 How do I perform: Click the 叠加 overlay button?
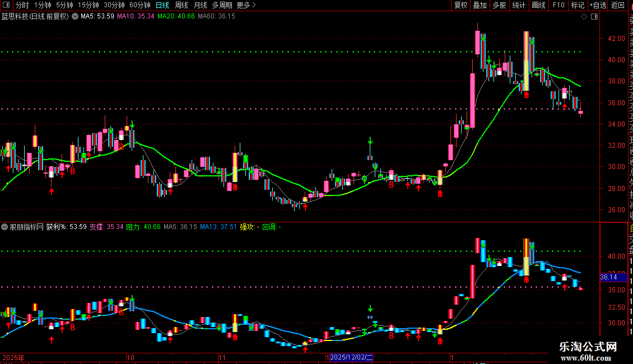pyautogui.click(x=480, y=5)
